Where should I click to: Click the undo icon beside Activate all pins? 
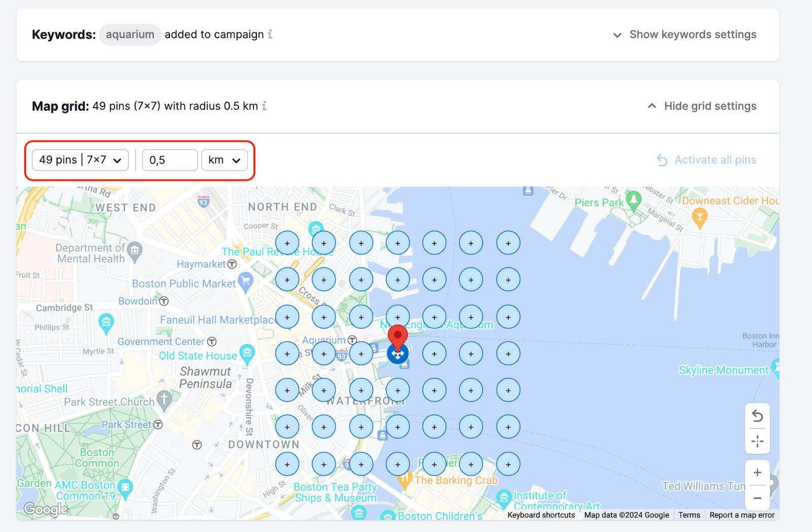(662, 160)
